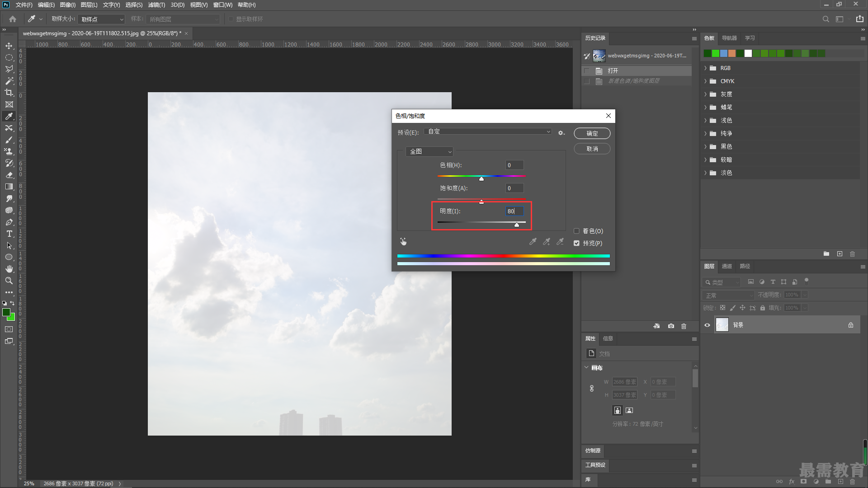Open the search icon at top right
This screenshot has height=488, width=868.
point(826,19)
